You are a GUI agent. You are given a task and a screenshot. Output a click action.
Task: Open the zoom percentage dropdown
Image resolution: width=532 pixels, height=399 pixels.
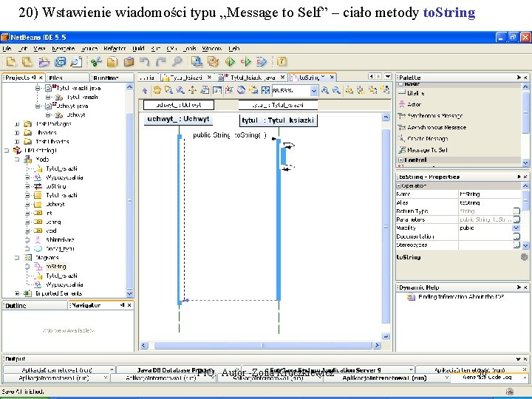click(x=314, y=90)
